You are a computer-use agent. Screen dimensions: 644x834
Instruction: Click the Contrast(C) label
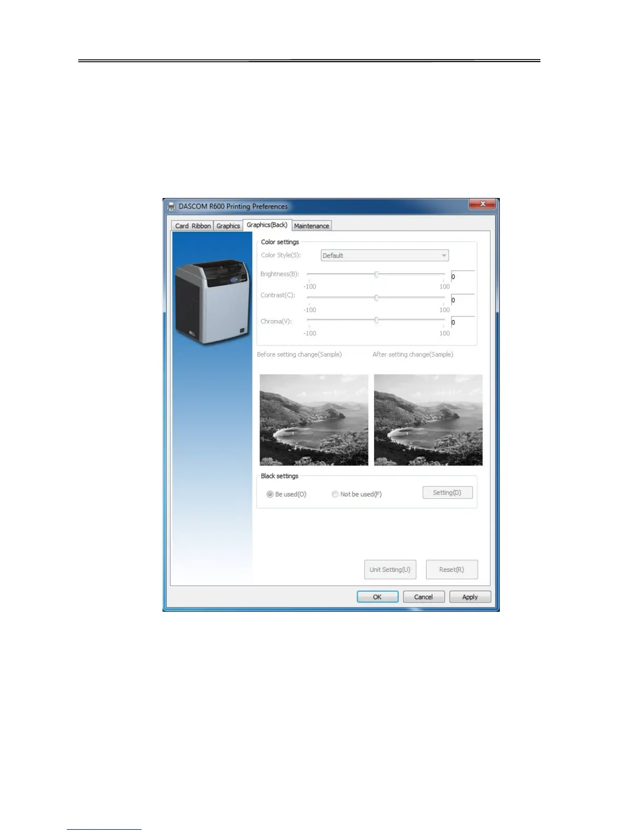point(278,295)
